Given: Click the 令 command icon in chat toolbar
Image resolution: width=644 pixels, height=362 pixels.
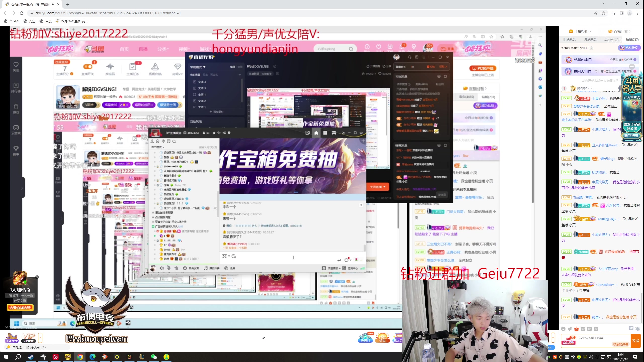Looking at the screenshot, I should point(596,329).
